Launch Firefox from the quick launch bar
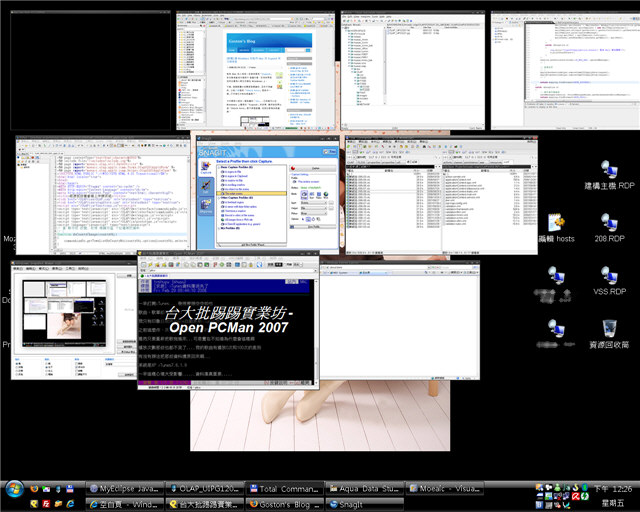 (x=34, y=488)
